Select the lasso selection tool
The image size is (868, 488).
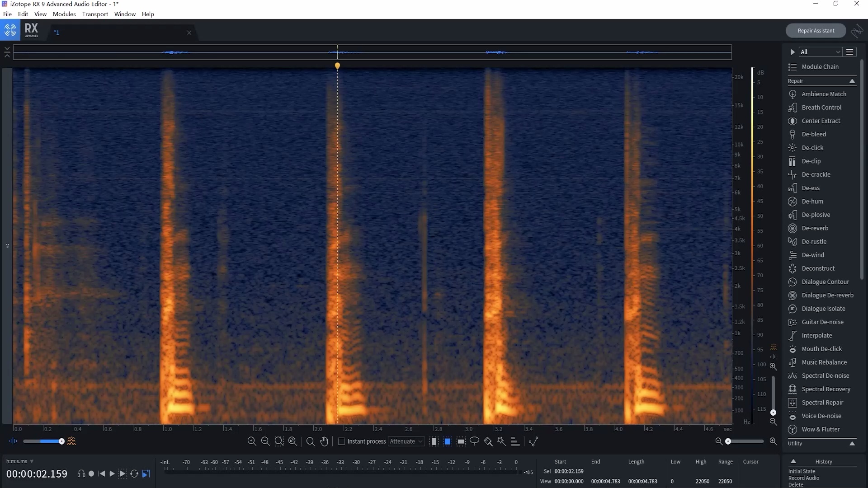point(474,441)
